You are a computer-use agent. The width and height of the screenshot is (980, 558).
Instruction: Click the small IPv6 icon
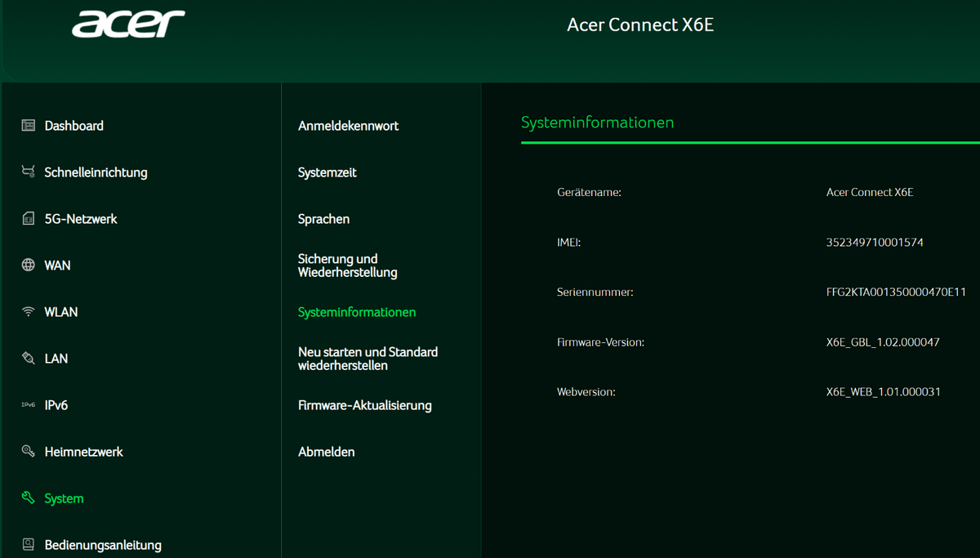[29, 405]
